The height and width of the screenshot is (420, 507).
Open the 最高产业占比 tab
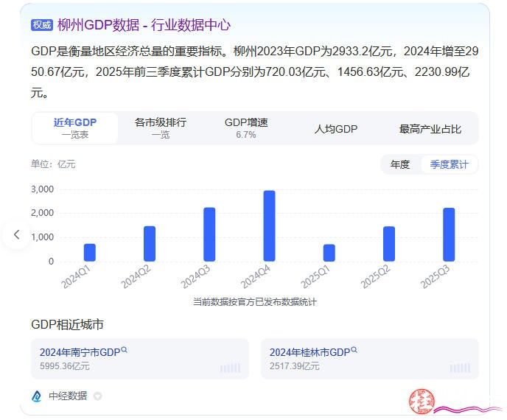coord(430,129)
